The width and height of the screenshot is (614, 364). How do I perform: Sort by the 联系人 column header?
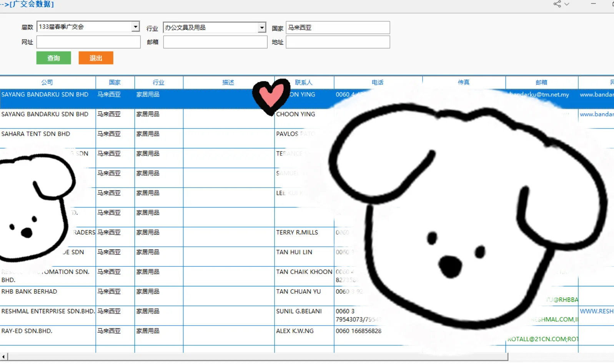[304, 82]
